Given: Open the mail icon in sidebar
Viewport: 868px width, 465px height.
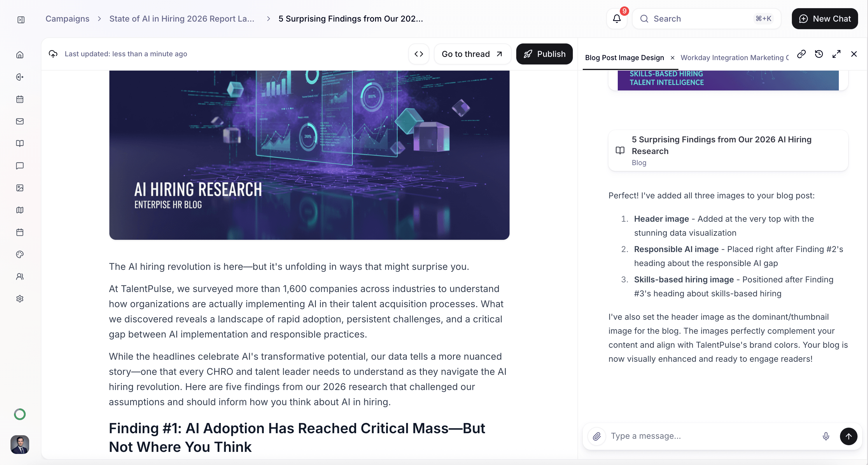Looking at the screenshot, I should click(x=20, y=121).
